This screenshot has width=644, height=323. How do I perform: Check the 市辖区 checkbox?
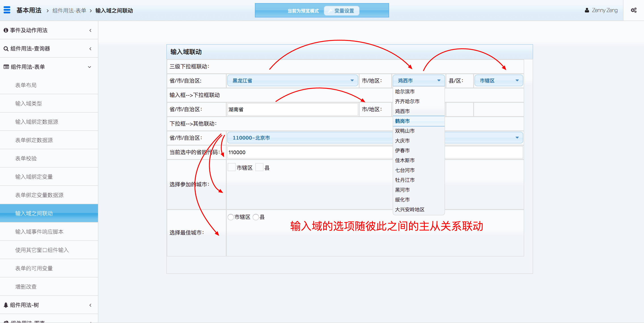(x=231, y=167)
